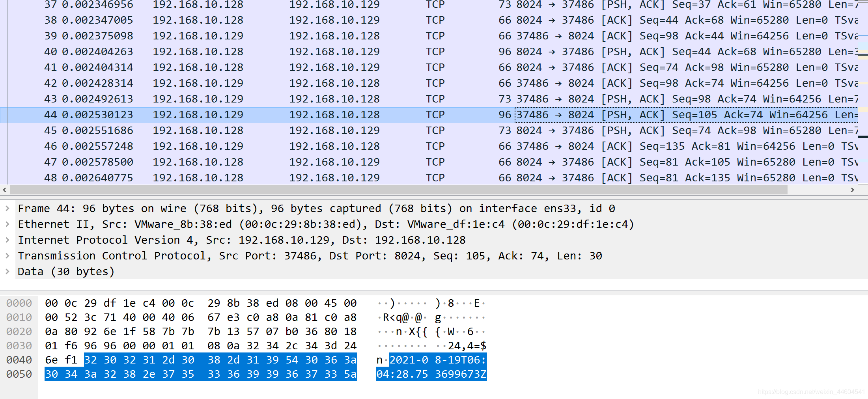Click the Data (30 bytes) line
Image resolution: width=868 pixels, height=399 pixels.
click(66, 272)
